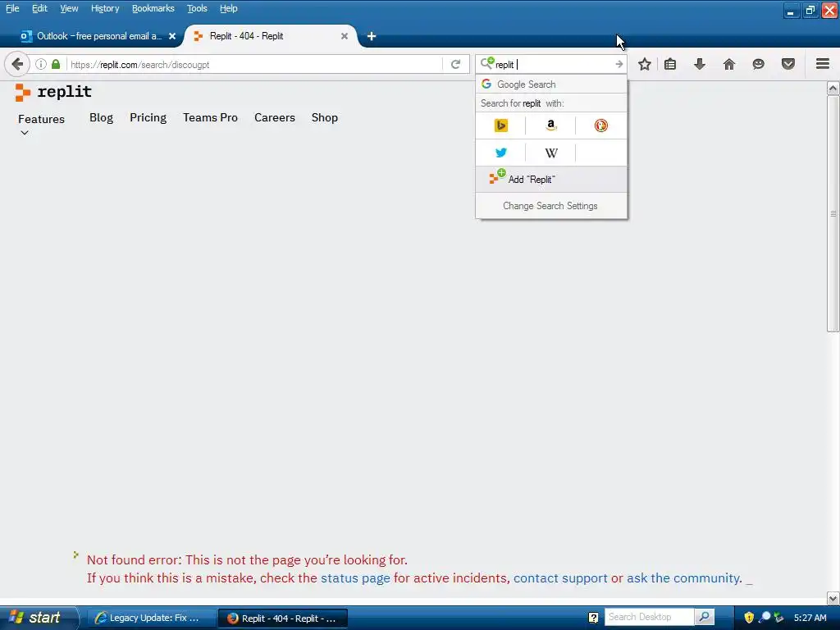Click the Replit logo in page header

tap(53, 92)
